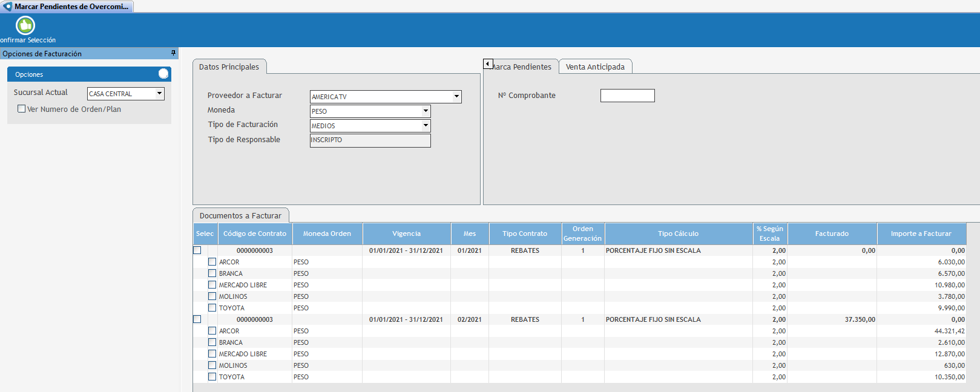Click the Nº Comprobante input field
The image size is (980, 392).
tap(627, 96)
